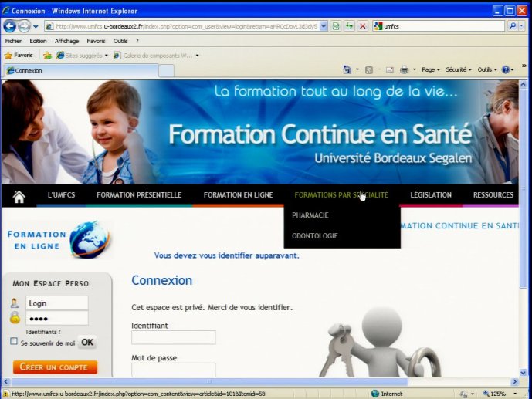The image size is (532, 399).
Task: Click the Home page toolbar icon
Action: 347,69
